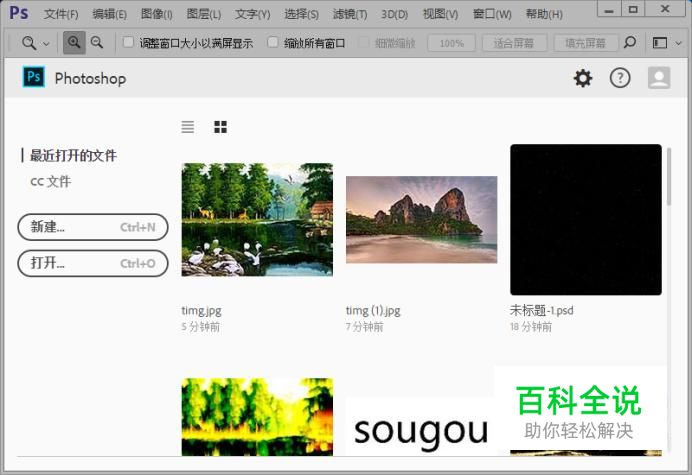The height and width of the screenshot is (475, 692).
Task: Enable 调整窗口大小以满屏显示 checkbox
Action: click(128, 42)
